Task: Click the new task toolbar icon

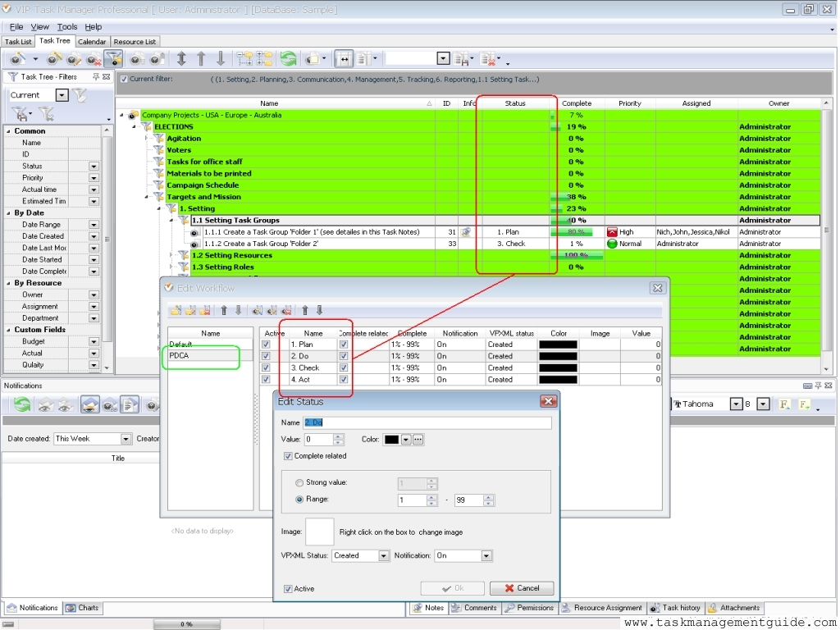Action: (x=18, y=59)
